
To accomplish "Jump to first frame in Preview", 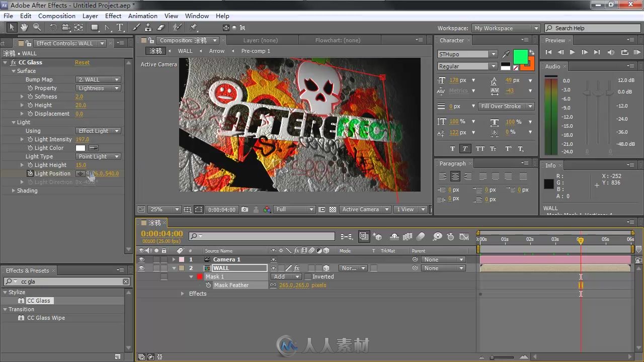I will point(548,52).
